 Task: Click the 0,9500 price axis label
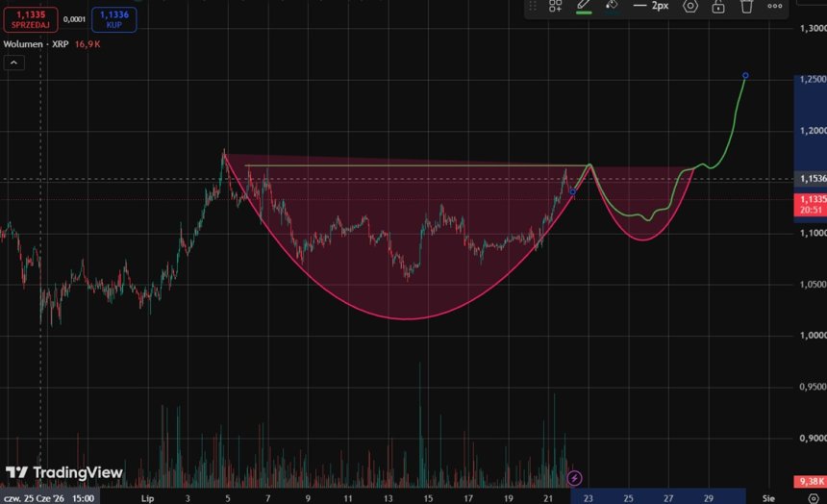coord(813,387)
